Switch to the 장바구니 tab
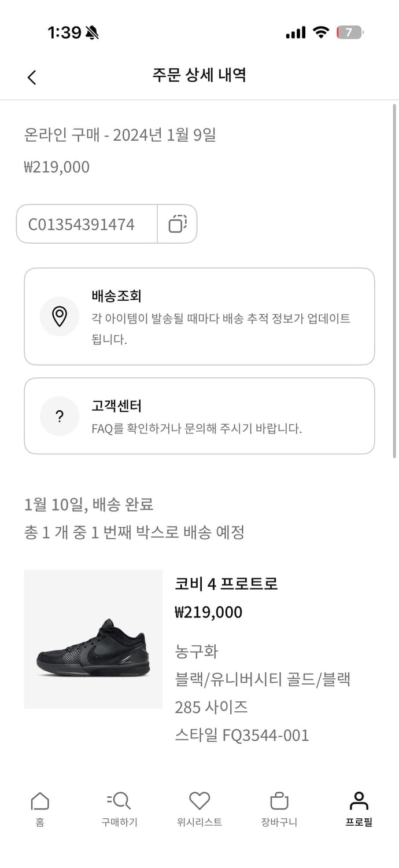The height and width of the screenshot is (868, 399). [x=279, y=810]
